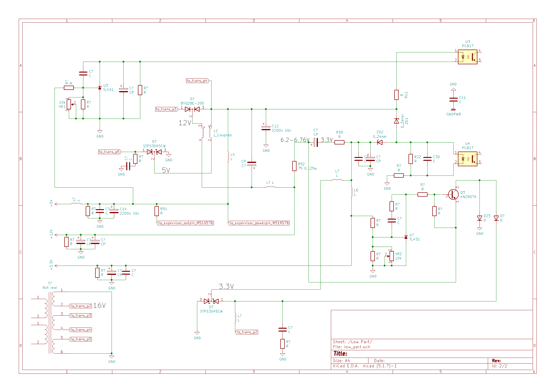This screenshot has width=555, height=392.
Task: Click the Q3 KN2907A transistor symbol
Action: (x=453, y=195)
